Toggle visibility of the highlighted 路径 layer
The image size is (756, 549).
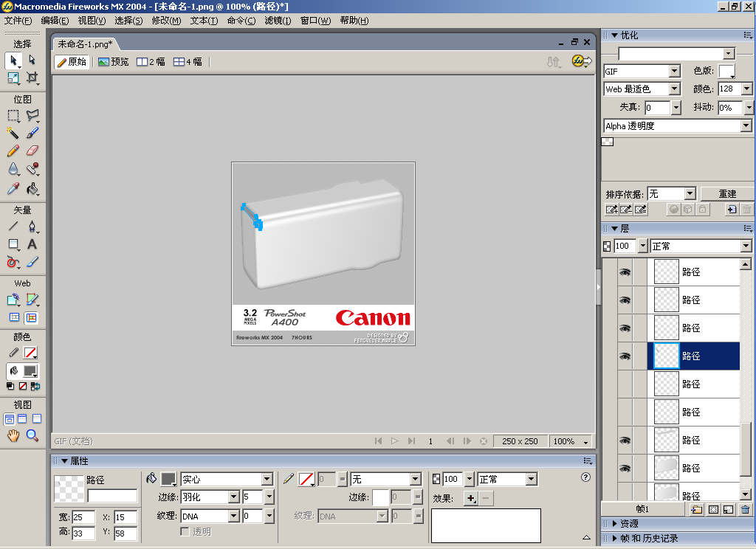(625, 356)
